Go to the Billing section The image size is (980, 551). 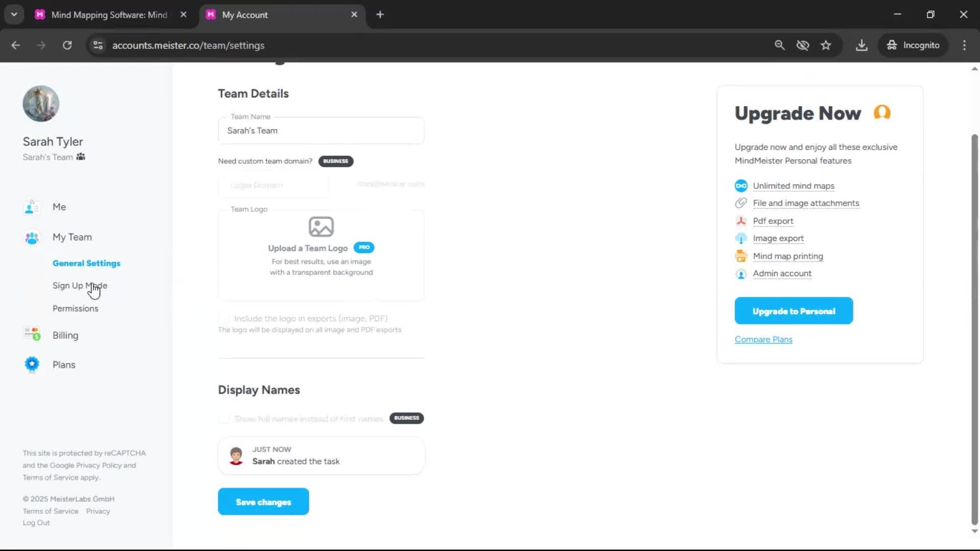click(65, 335)
